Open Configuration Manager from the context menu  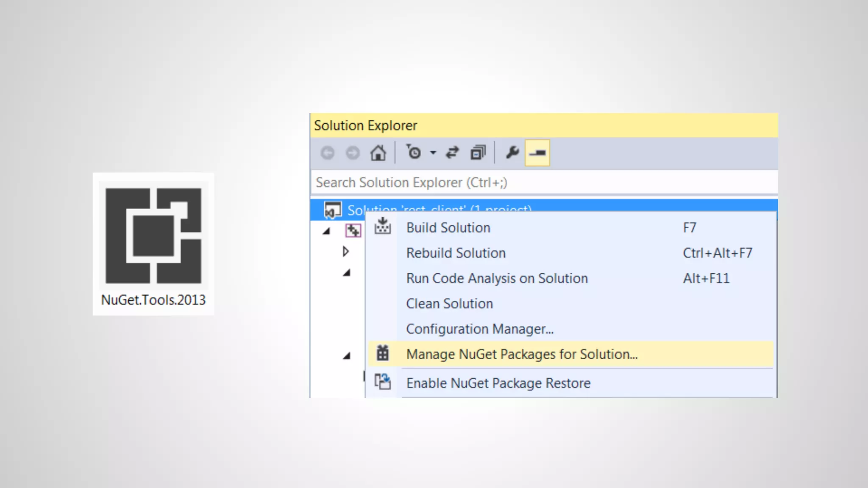coord(479,329)
